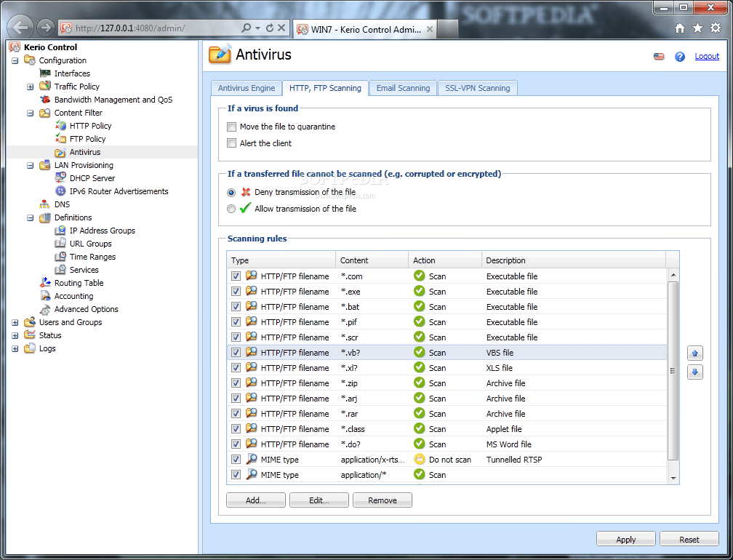Open IP Address Groups icon

(60, 230)
